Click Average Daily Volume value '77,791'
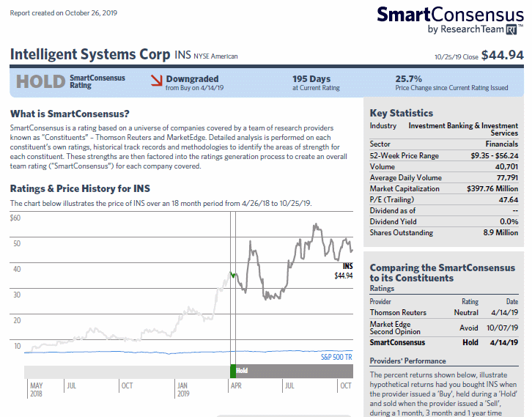The image size is (532, 417). point(507,177)
